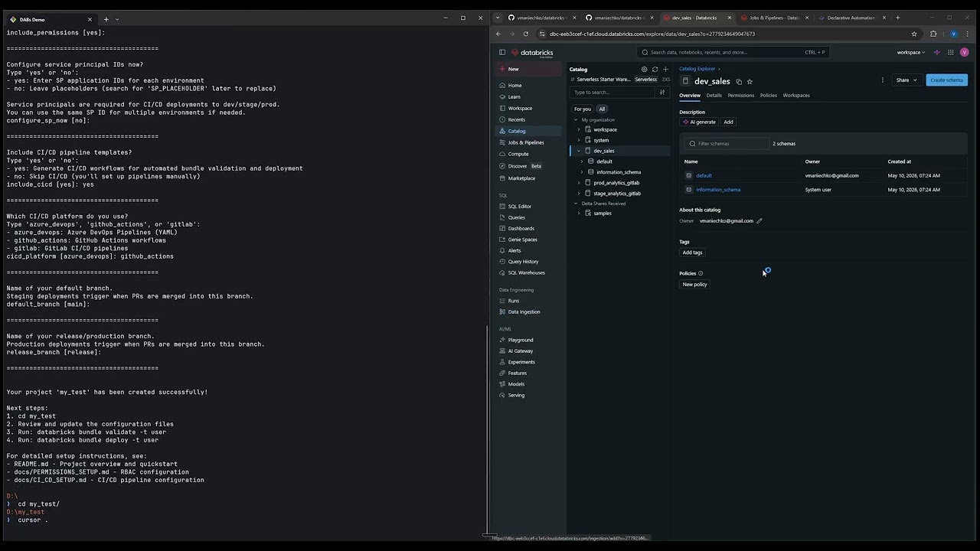Open the Databricks Assistant sparkle icon
The height and width of the screenshot is (551, 980).
click(x=936, y=52)
